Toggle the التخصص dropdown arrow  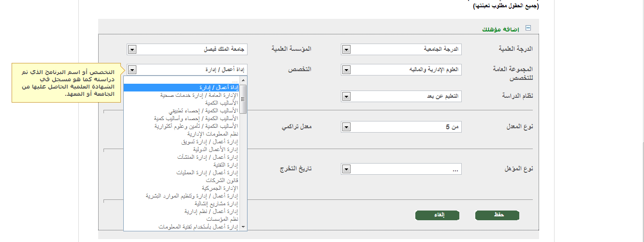click(132, 70)
